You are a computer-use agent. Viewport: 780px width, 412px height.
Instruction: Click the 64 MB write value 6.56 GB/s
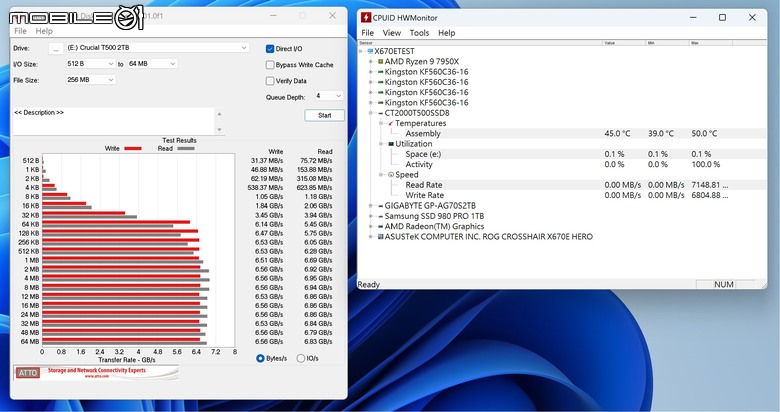click(269, 342)
